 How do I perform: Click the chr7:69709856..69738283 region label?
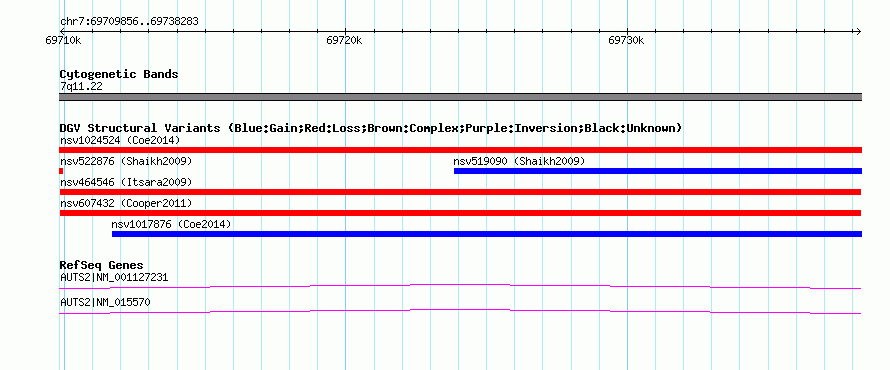coord(129,22)
